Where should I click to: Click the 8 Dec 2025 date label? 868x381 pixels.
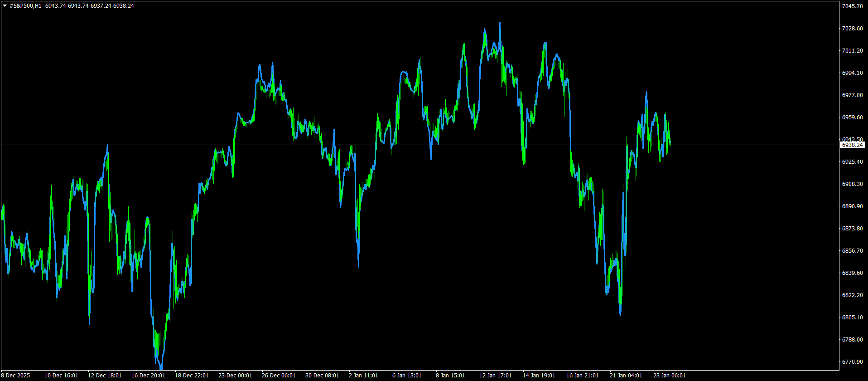16,376
